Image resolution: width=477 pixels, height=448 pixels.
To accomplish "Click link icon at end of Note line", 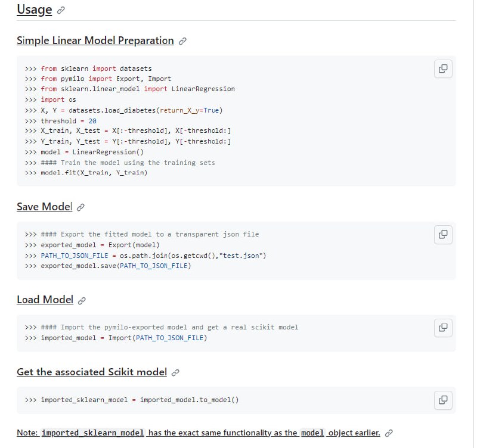I will point(389,433).
